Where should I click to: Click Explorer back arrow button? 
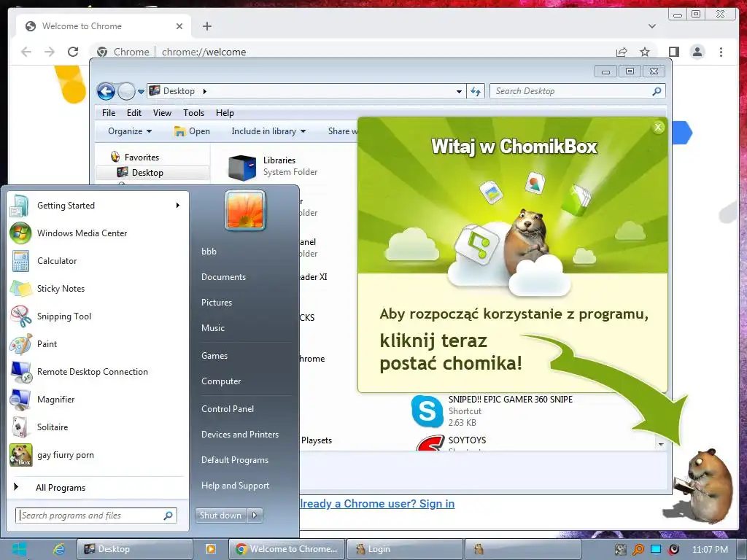[106, 91]
